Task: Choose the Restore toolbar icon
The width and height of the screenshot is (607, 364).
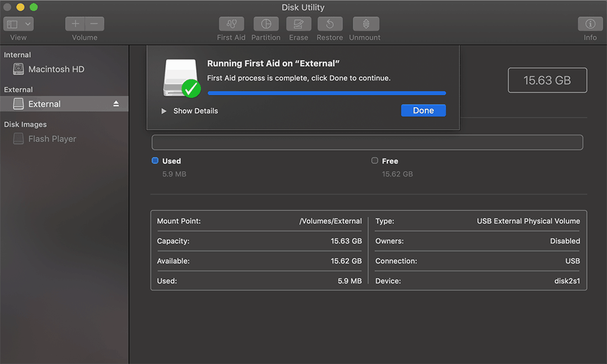Action: coord(330,24)
